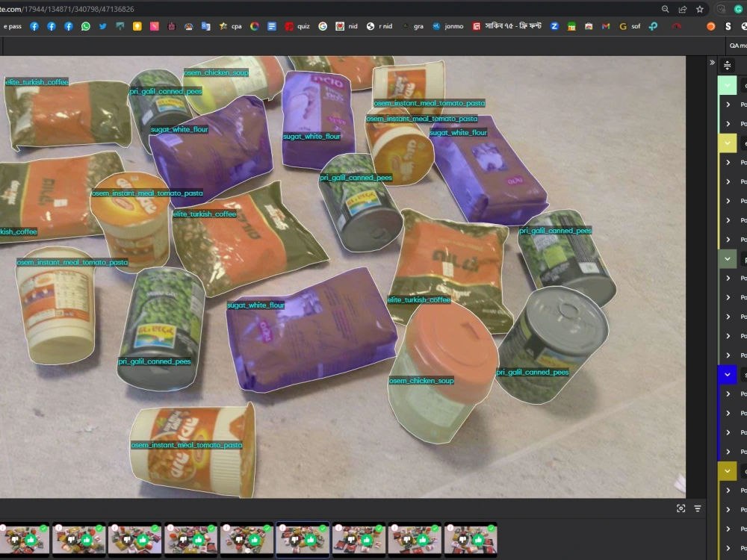Viewport: 747px width, 560px height.
Task: Click thumbs-down on the last thumbnail
Action: 463,540
